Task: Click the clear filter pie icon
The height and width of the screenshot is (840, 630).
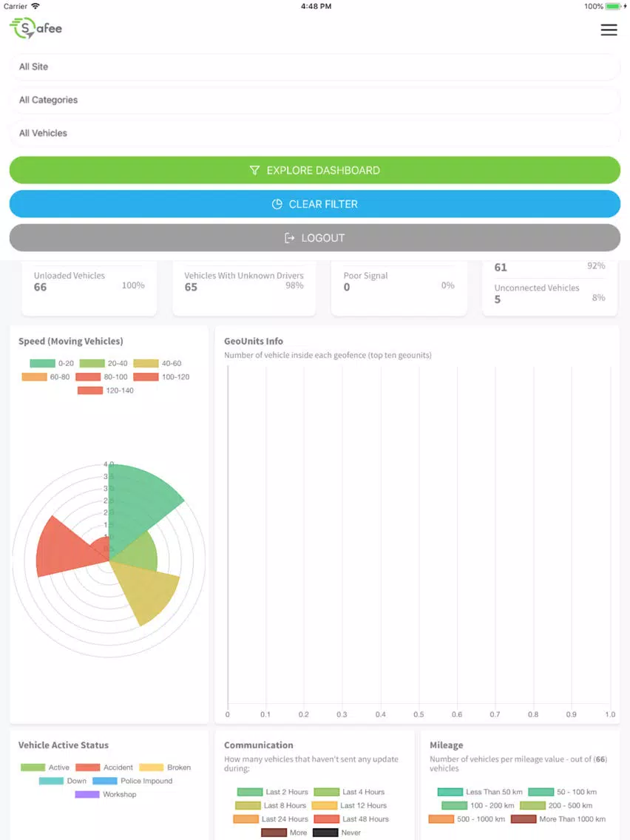Action: click(277, 204)
